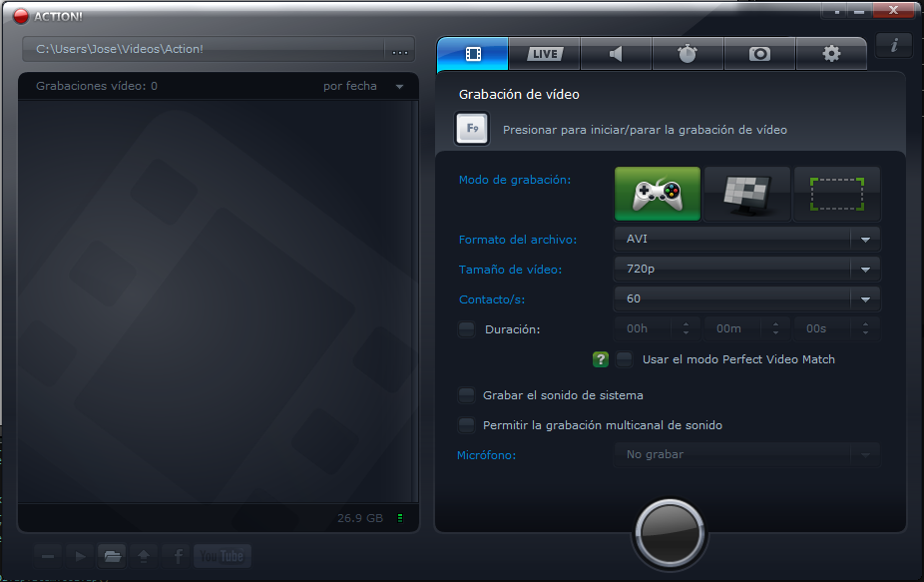Click the 00s duration seconds field
The image size is (924, 582).
pos(824,329)
